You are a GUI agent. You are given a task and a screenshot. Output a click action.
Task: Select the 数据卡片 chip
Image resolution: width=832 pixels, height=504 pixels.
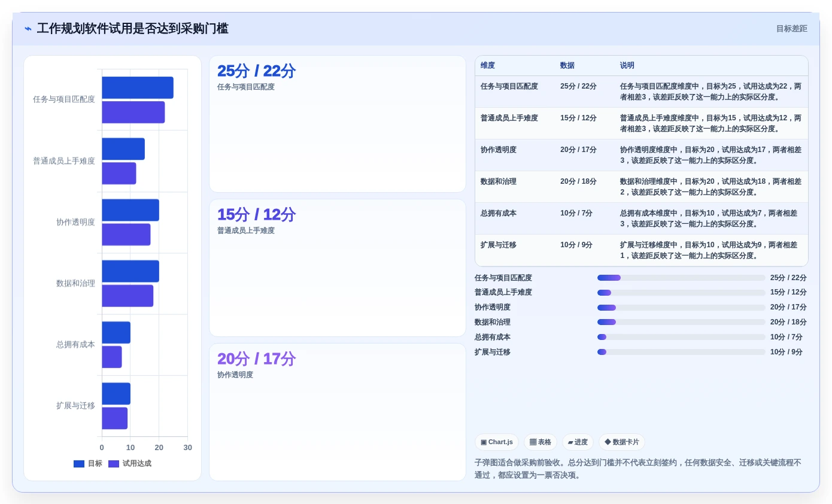tap(622, 442)
